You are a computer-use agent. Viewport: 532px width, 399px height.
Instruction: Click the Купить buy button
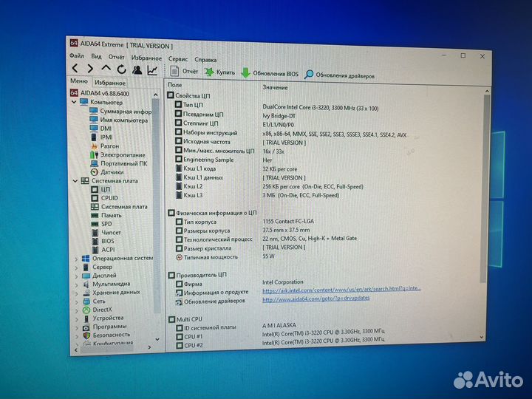[x=220, y=72]
